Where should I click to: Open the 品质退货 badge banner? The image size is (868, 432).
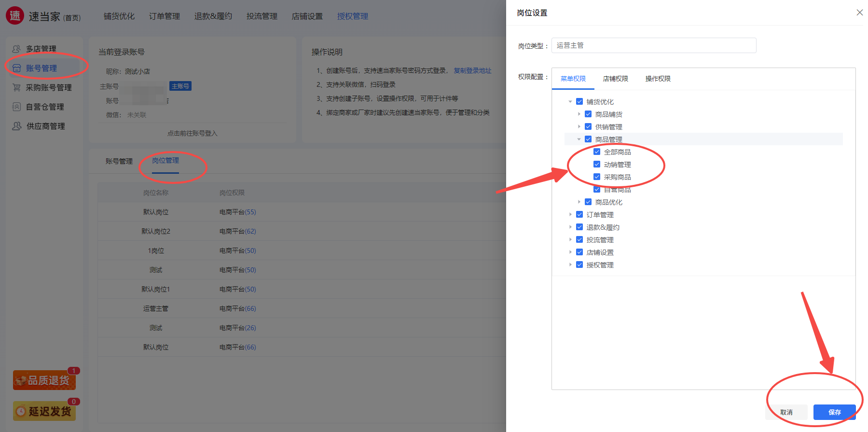[44, 380]
